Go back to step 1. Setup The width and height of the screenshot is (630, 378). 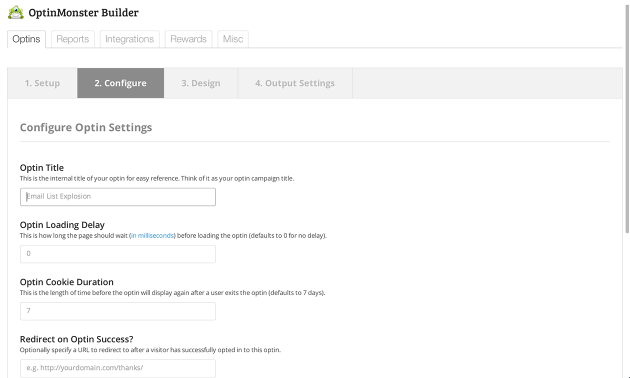pyautogui.click(x=42, y=83)
